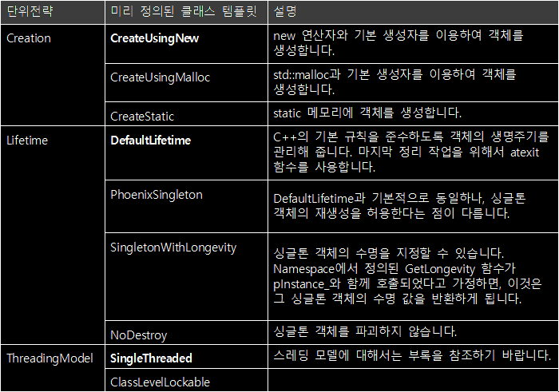Image resolution: width=559 pixels, height=392 pixels.
Task: Select the CreateUsingMalloc template cell
Action: (158, 77)
